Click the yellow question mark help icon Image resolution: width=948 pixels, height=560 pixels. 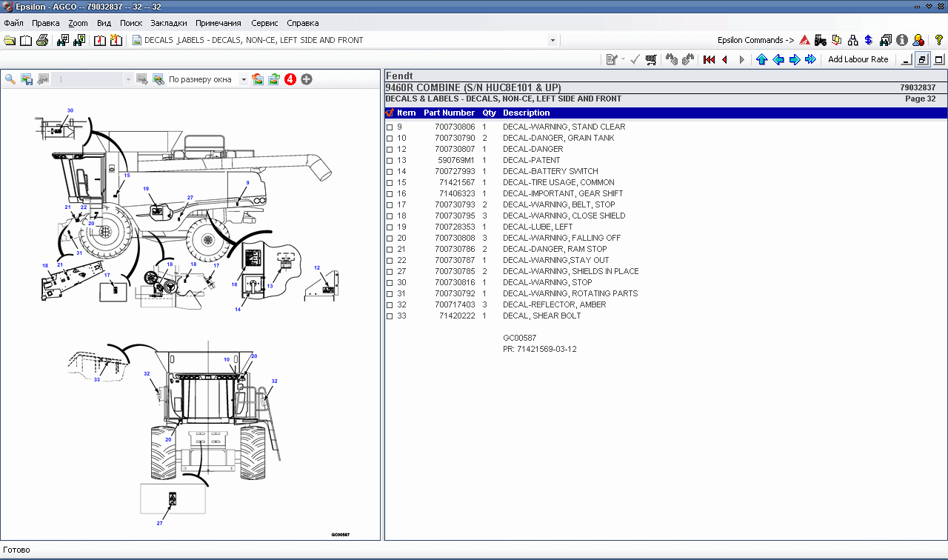938,40
